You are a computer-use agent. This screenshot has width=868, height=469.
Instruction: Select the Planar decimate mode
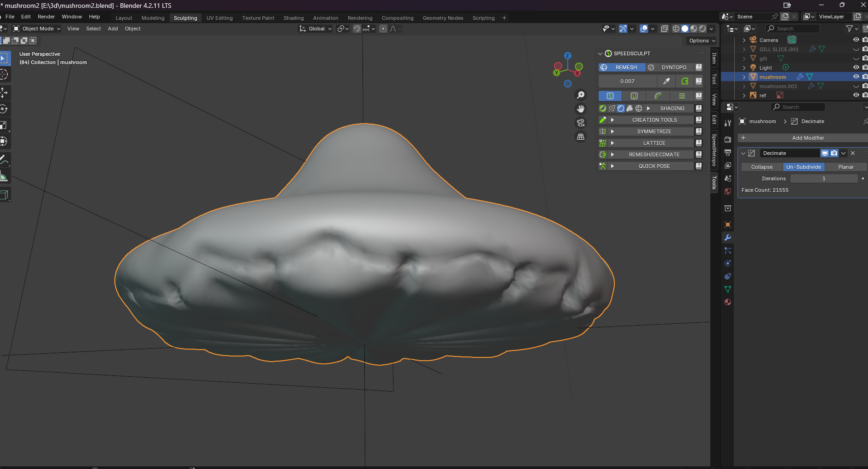[x=846, y=167]
